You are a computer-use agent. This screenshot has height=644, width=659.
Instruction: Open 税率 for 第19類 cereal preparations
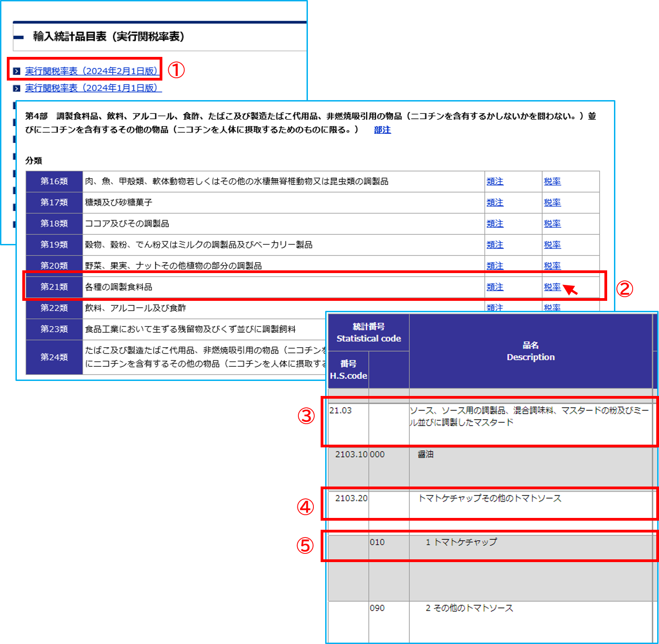point(552,244)
